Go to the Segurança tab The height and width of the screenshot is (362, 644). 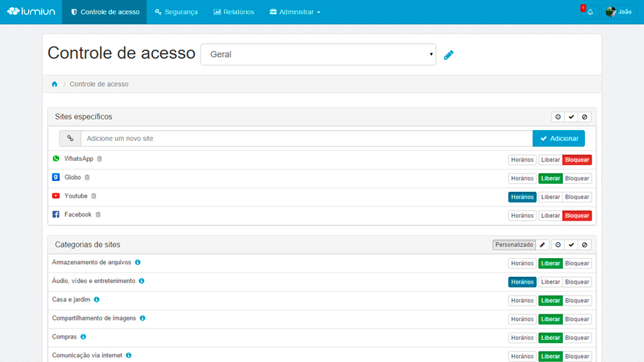tap(176, 12)
